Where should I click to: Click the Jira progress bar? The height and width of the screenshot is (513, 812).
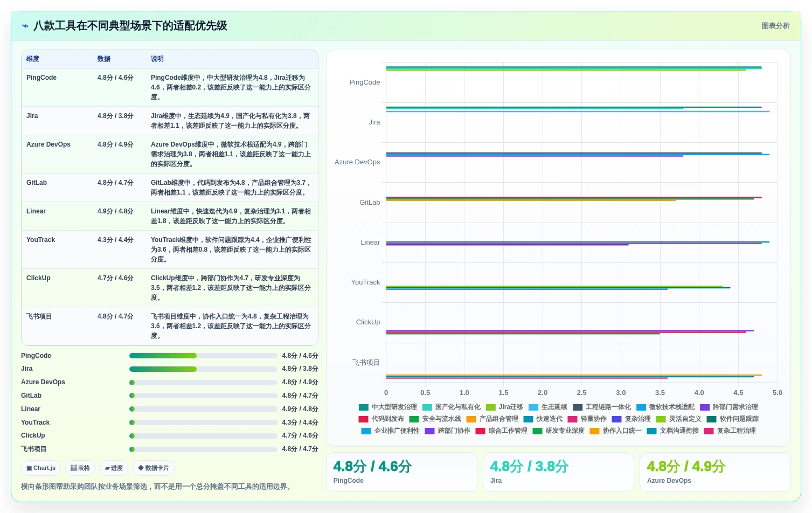(203, 369)
